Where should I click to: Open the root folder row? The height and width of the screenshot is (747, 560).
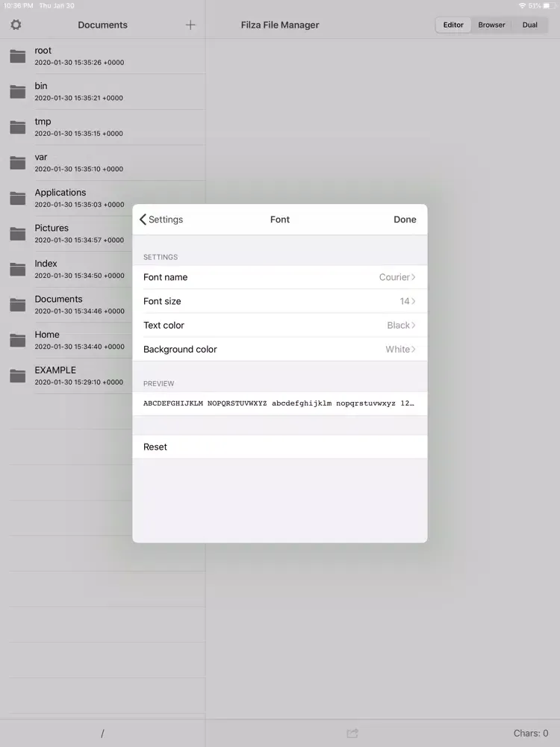[x=102, y=56]
